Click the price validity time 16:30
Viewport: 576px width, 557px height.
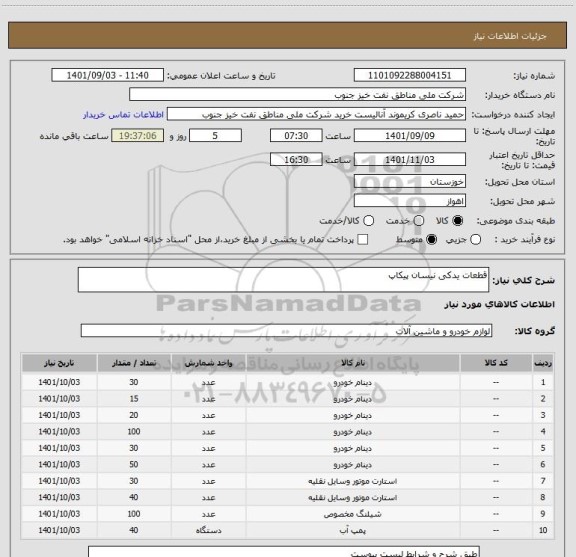[296, 159]
